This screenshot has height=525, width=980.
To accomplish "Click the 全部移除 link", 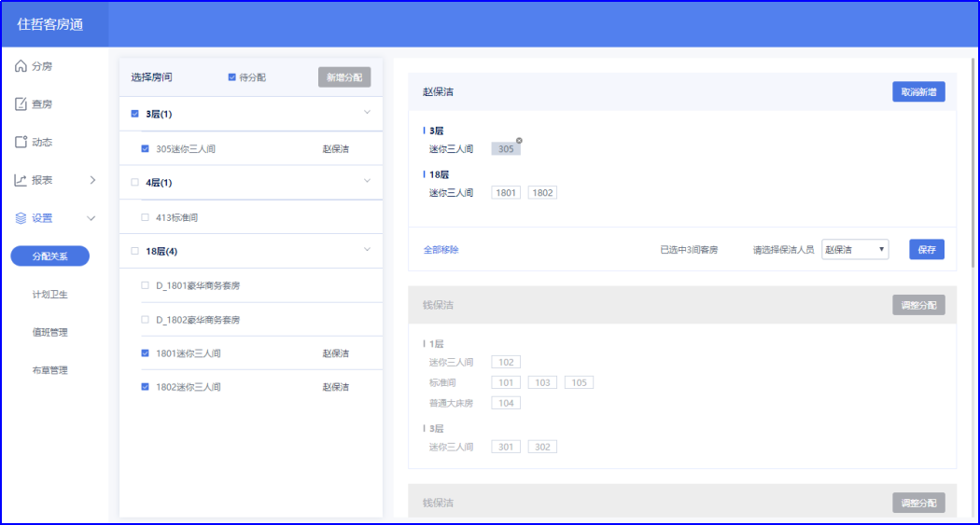I will [x=441, y=250].
